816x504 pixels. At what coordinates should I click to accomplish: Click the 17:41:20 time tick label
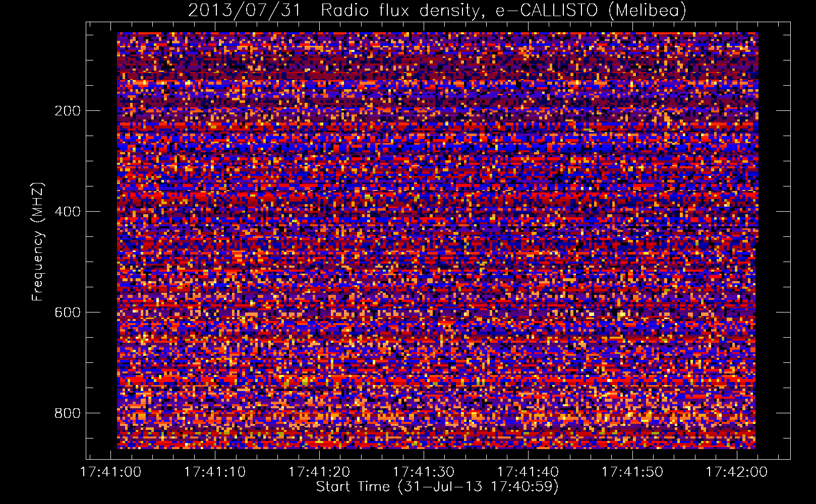[319, 472]
